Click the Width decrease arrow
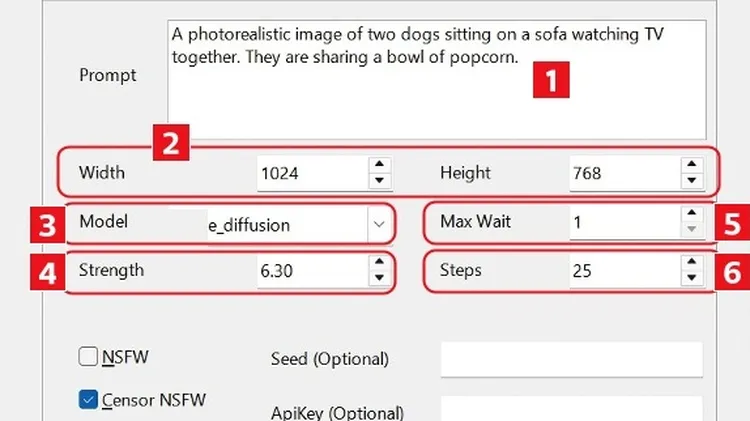750x421 pixels. pos(379,181)
